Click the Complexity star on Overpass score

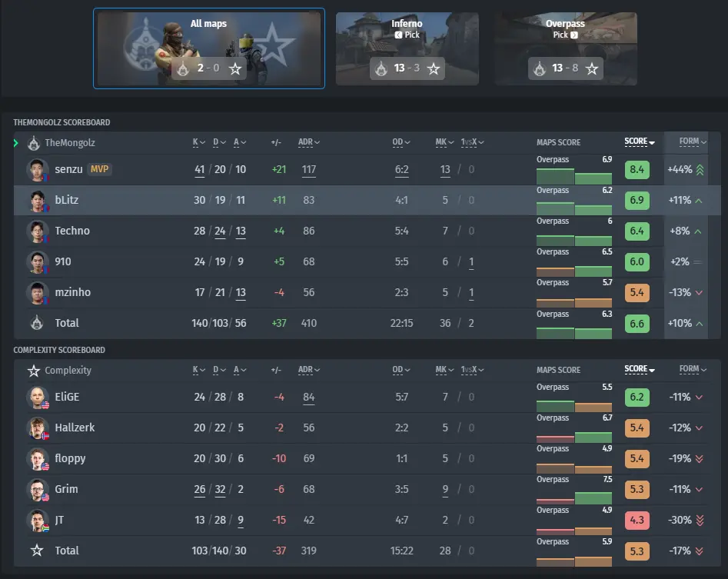(x=591, y=68)
